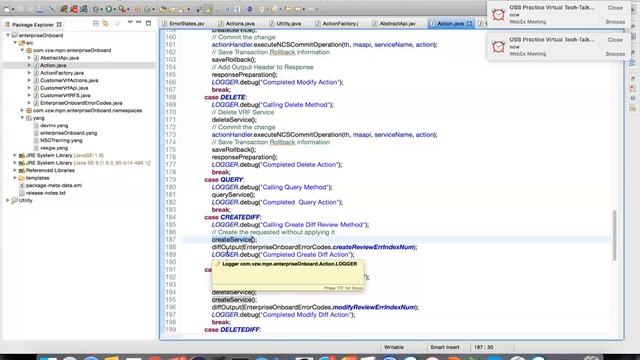Screen dimensions: 640x360
Task: Switch to the AbstractApi.jav editor tab
Action: click(x=394, y=24)
